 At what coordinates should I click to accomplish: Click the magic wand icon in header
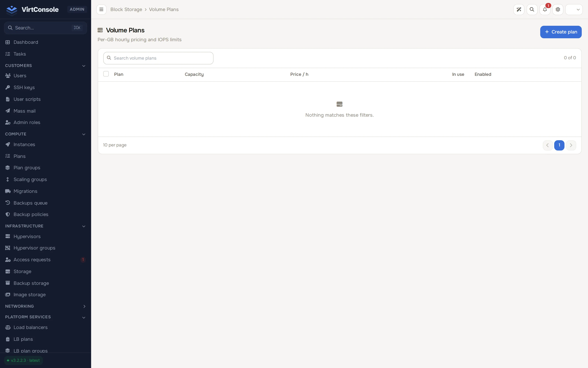[519, 10]
